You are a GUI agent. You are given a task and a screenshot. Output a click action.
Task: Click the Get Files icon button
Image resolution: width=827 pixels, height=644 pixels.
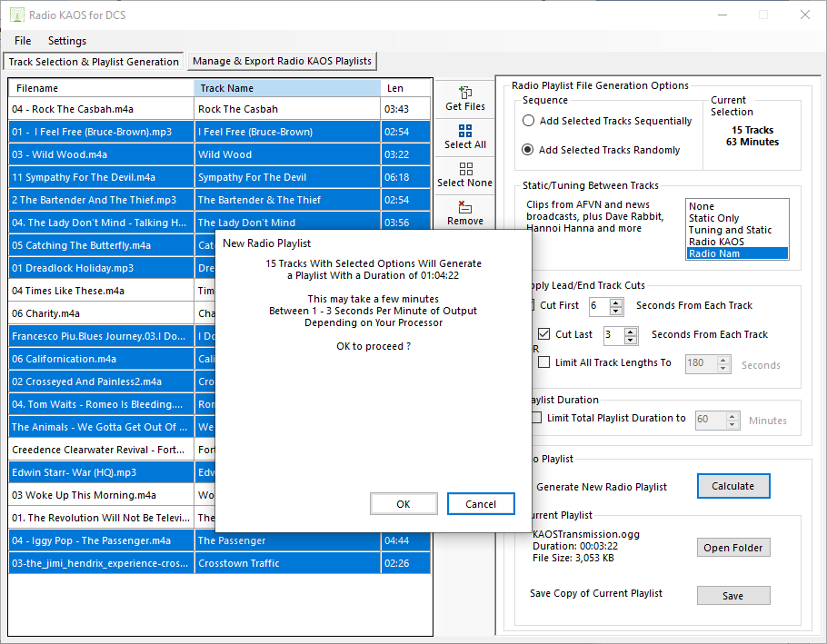(x=464, y=98)
